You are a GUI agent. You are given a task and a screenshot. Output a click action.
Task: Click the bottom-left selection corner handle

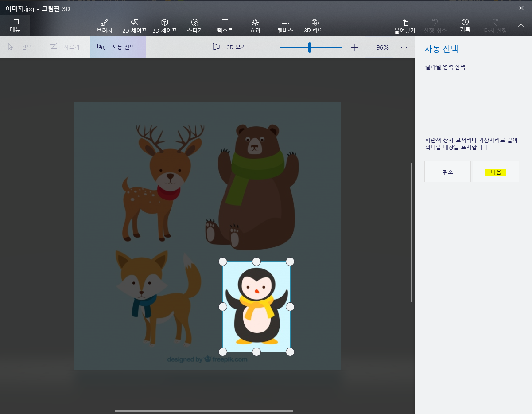point(223,352)
